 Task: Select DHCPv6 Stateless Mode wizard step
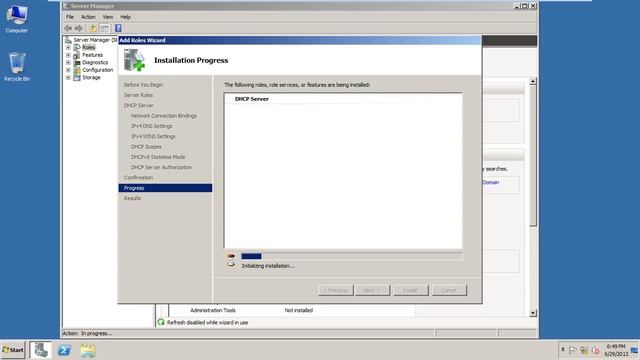point(158,157)
